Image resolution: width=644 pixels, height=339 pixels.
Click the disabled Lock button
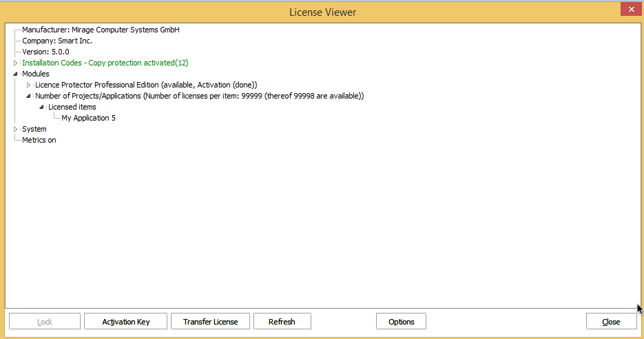pos(45,322)
